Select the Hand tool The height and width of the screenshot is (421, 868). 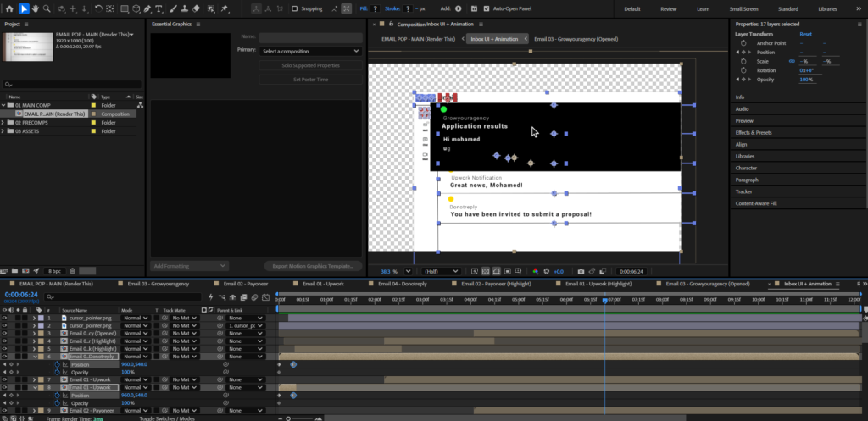point(36,8)
